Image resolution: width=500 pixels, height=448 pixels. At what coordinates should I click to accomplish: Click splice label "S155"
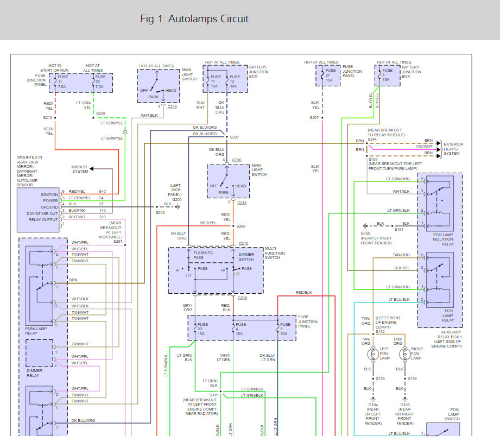tap(381, 378)
